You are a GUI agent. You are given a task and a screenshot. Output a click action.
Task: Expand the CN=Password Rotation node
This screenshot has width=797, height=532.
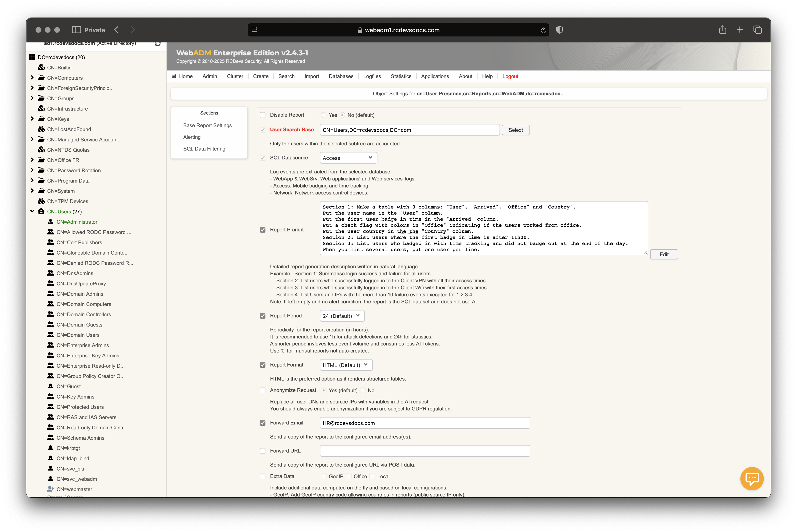[x=32, y=170]
